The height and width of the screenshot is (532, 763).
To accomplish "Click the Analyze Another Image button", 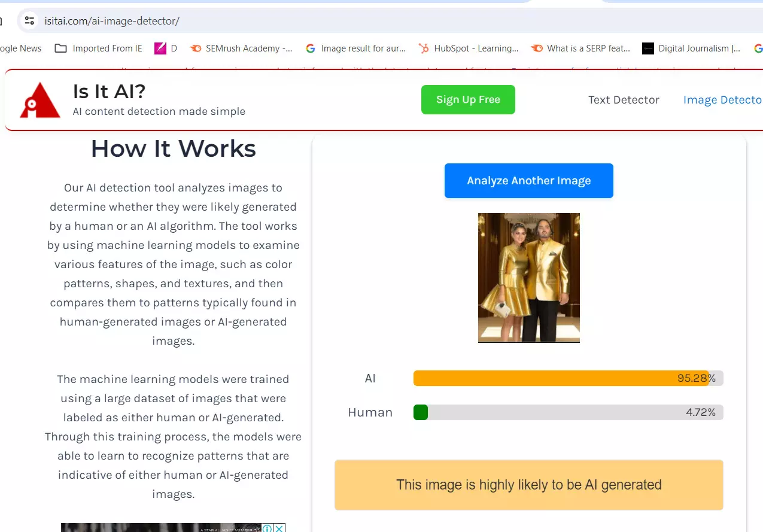I will [528, 181].
